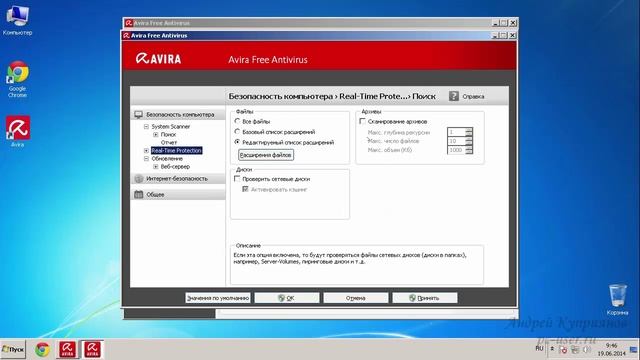Image resolution: width=640 pixels, height=360 pixels.
Task: Enable the Сканирование архивов checkbox
Action: pos(362,121)
